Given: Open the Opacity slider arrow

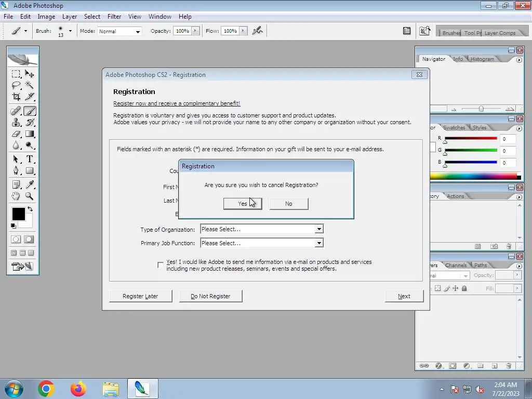Looking at the screenshot, I should [195, 31].
